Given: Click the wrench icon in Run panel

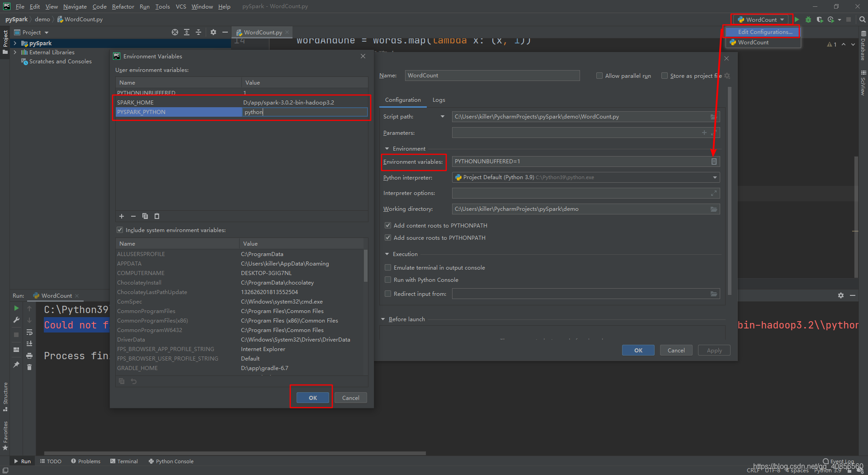Looking at the screenshot, I should pos(16,320).
